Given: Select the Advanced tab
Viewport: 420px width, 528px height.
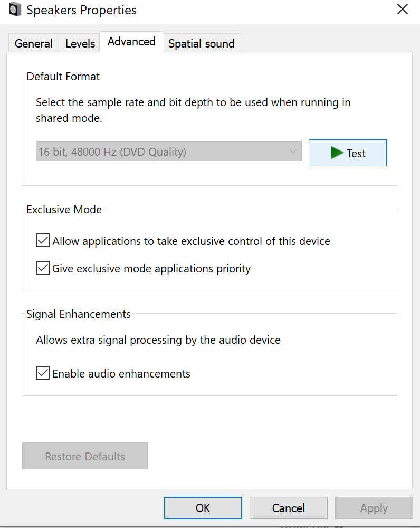Looking at the screenshot, I should click(131, 42).
